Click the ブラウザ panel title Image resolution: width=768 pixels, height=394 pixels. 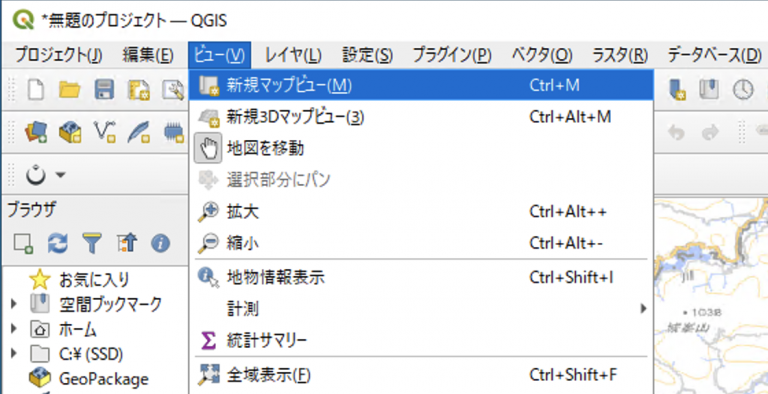pyautogui.click(x=31, y=210)
